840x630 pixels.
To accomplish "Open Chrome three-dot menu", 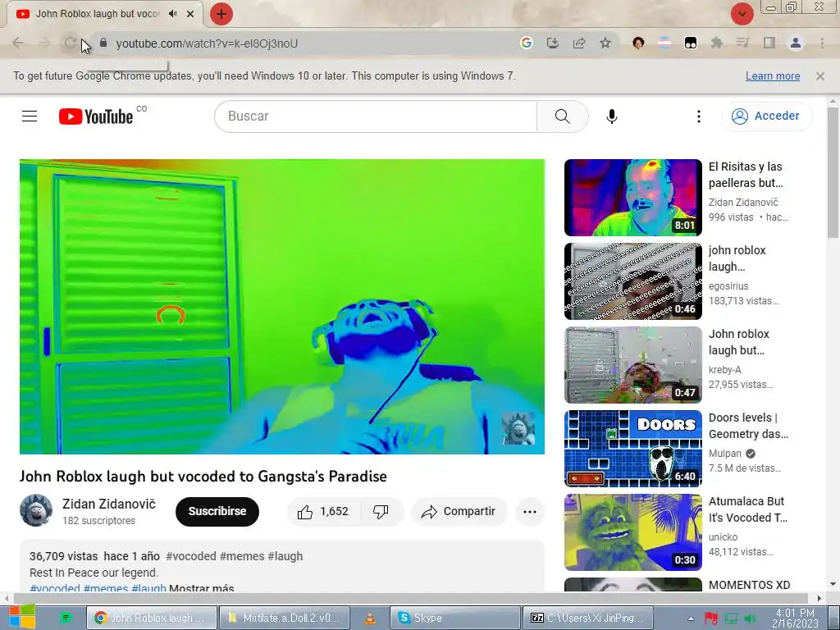I will pos(822,43).
